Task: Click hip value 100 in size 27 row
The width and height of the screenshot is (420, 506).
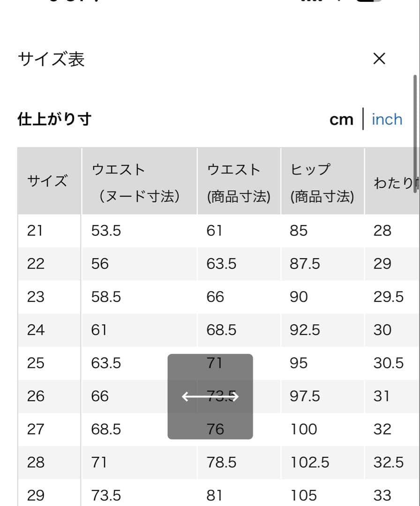Action: 304,429
